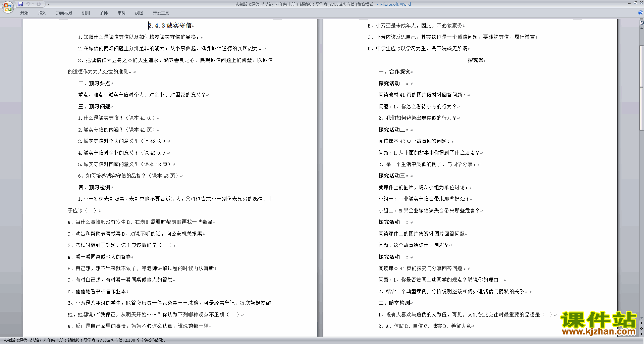The width and height of the screenshot is (644, 344).
Task: Click heading 二、预习要点
Action: [x=94, y=83]
